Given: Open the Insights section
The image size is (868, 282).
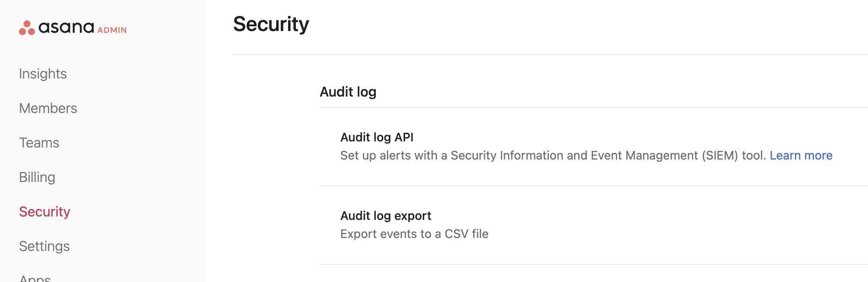Looking at the screenshot, I should [43, 74].
